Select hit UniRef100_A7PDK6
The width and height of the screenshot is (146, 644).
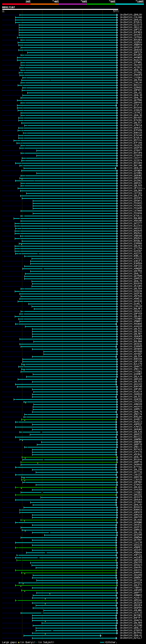coord(131,339)
